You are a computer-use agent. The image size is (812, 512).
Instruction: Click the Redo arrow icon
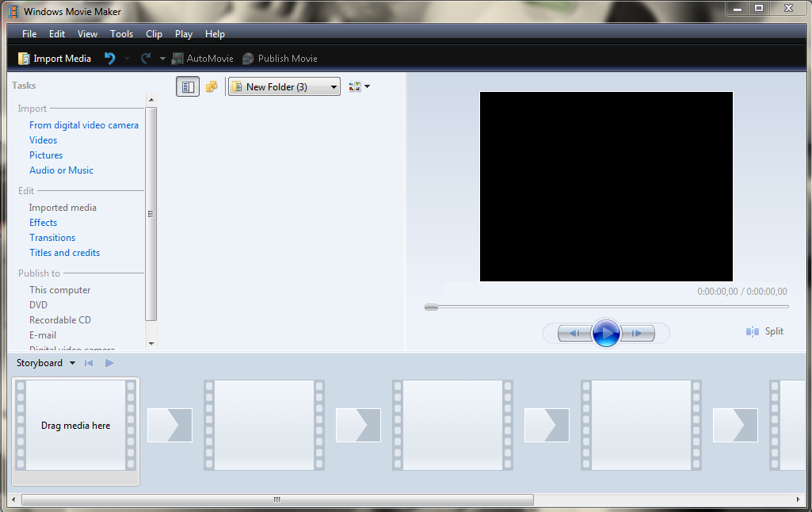pyautogui.click(x=146, y=58)
